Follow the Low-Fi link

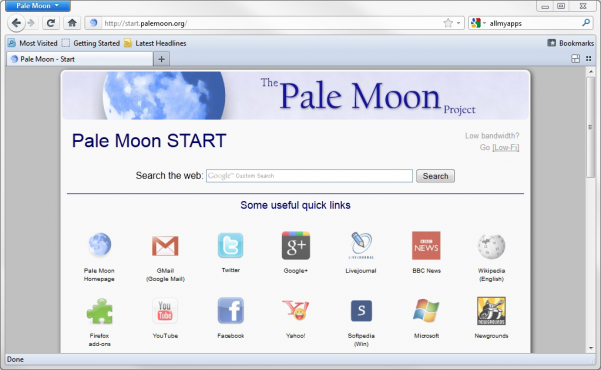tap(506, 148)
